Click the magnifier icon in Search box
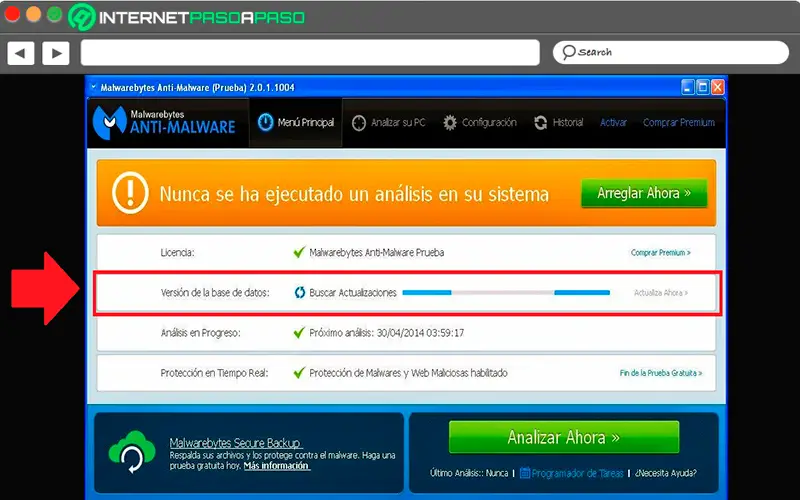Screen dimensions: 800x500 [x=568, y=52]
